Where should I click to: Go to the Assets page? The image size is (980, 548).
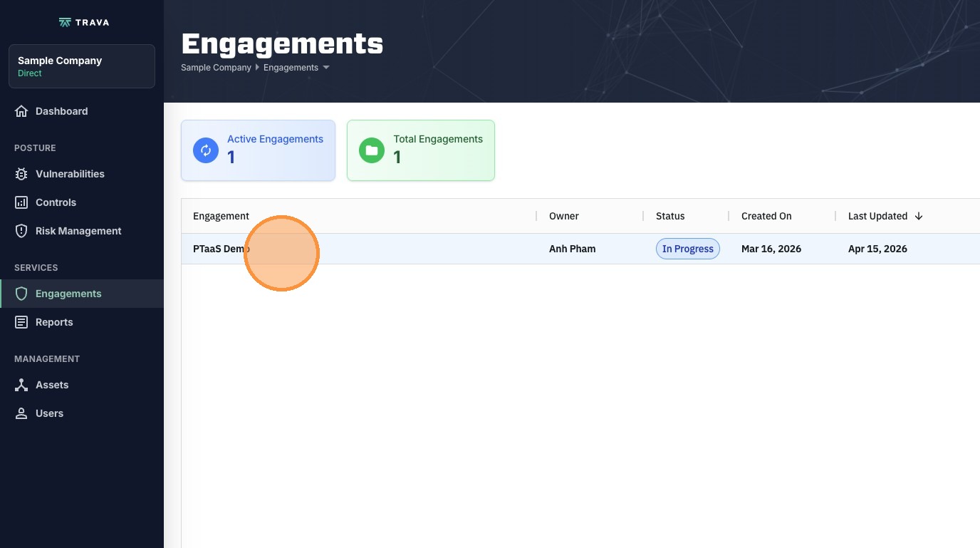pyautogui.click(x=82, y=385)
